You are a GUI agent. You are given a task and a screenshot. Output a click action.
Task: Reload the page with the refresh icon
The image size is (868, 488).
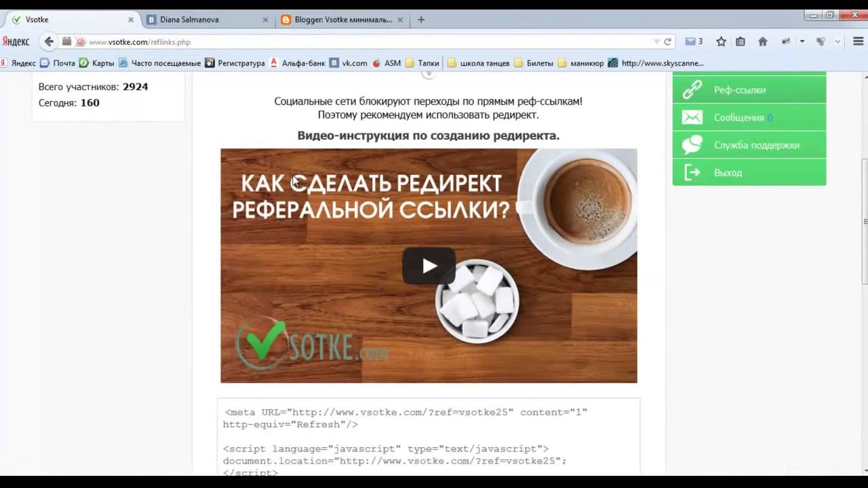667,41
